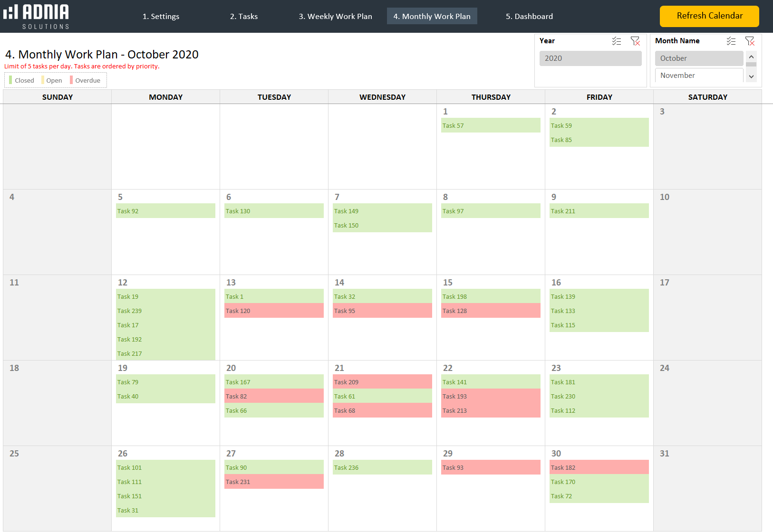Image resolution: width=773 pixels, height=532 pixels.
Task: Click Task 57 on October 1
Action: click(490, 125)
